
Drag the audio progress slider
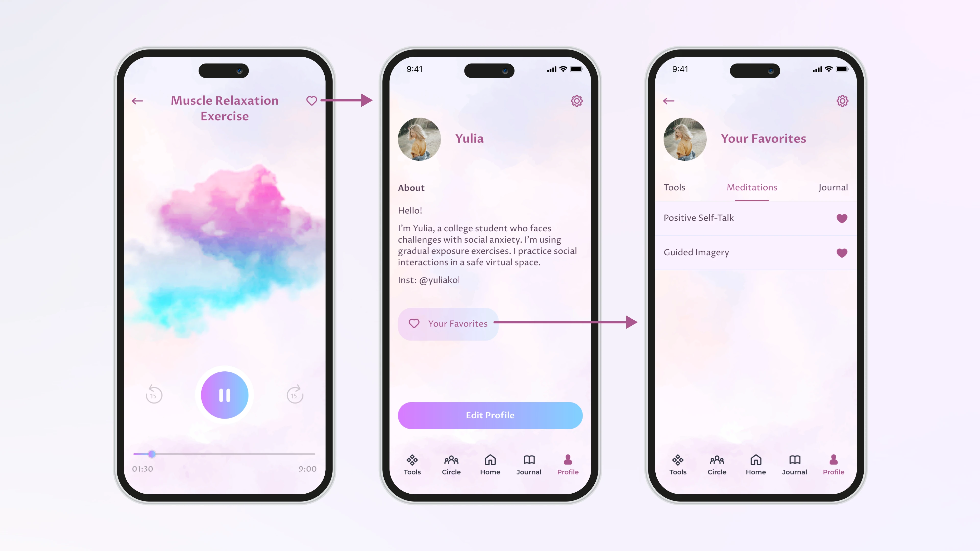tap(151, 454)
